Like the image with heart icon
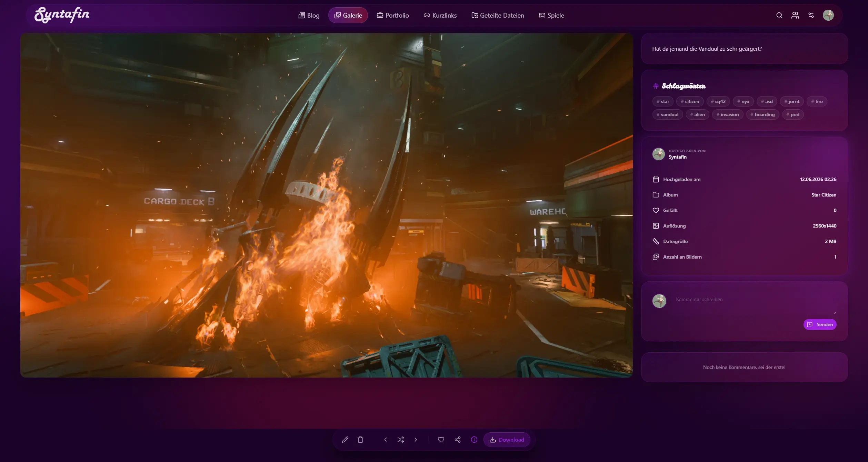Screen dimensions: 868x462 click(x=441, y=440)
